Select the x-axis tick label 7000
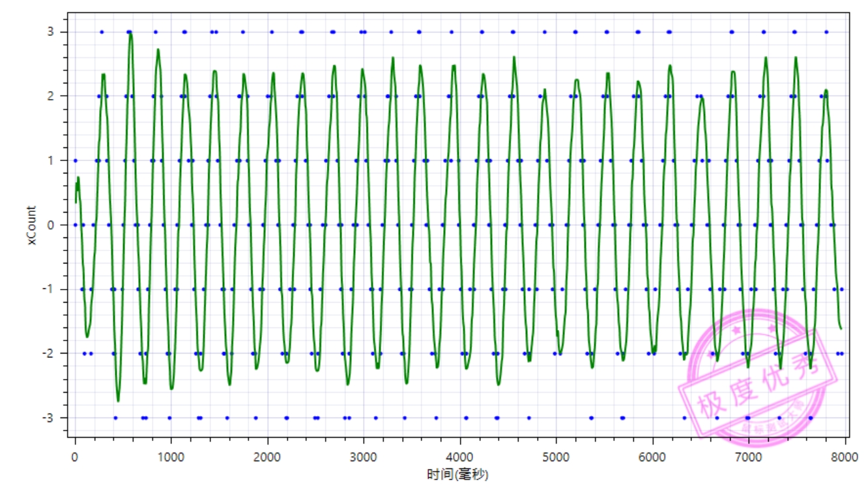 749,458
